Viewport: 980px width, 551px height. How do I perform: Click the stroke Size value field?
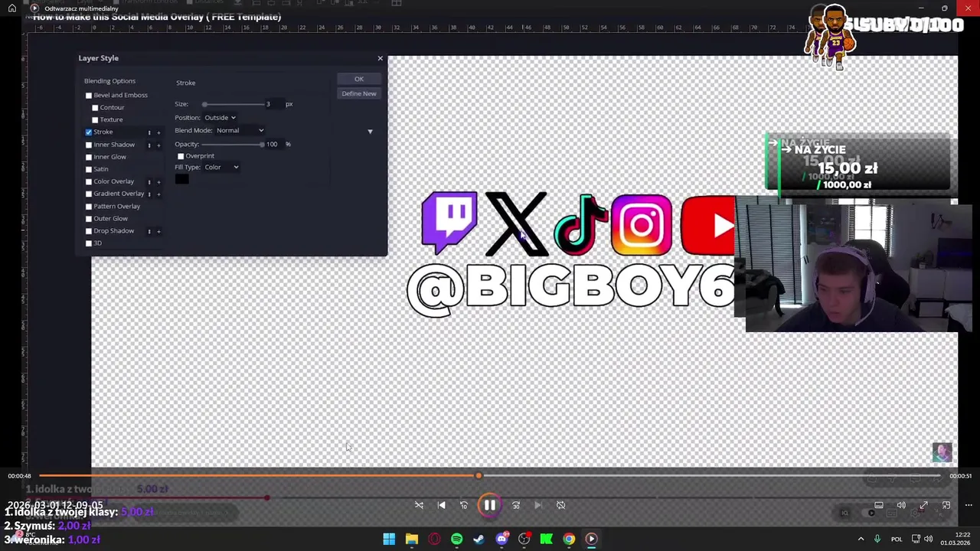[273, 104]
